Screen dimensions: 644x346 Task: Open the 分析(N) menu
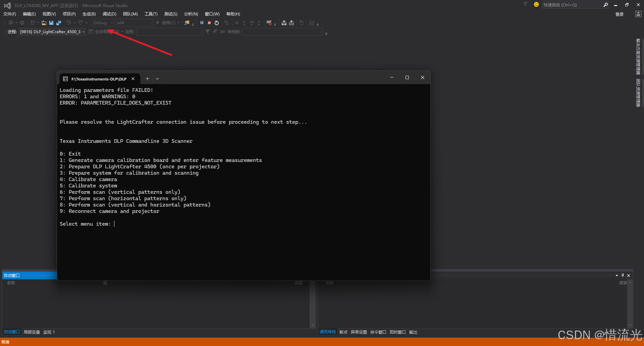click(x=191, y=14)
